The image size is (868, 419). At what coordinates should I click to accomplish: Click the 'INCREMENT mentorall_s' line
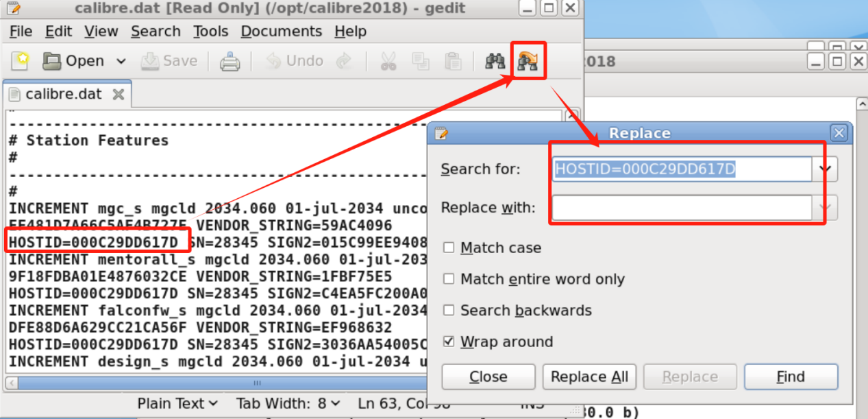218,260
